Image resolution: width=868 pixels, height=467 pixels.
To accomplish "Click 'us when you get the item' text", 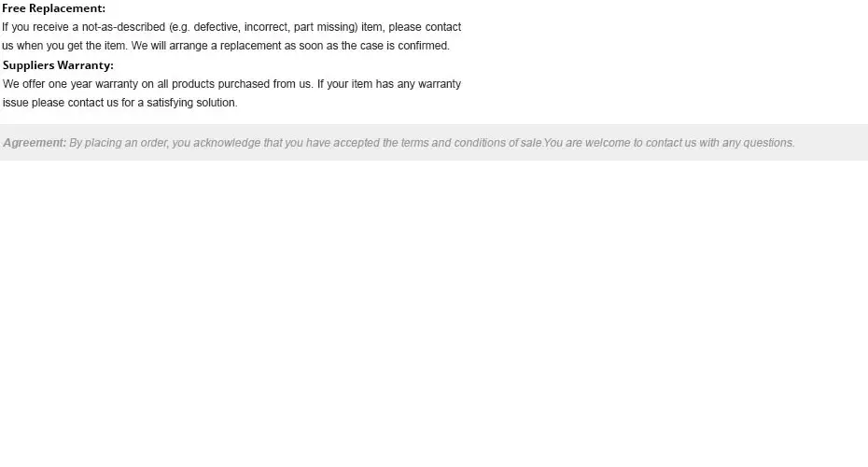I will 64,46.
